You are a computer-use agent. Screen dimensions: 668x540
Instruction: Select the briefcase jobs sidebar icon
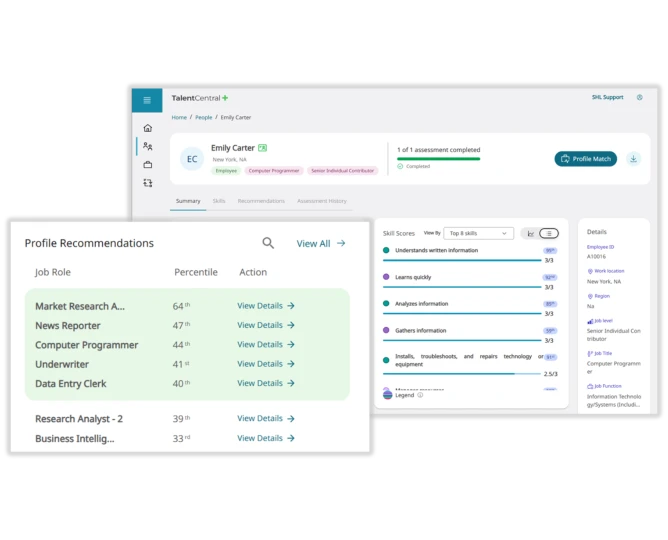(148, 164)
